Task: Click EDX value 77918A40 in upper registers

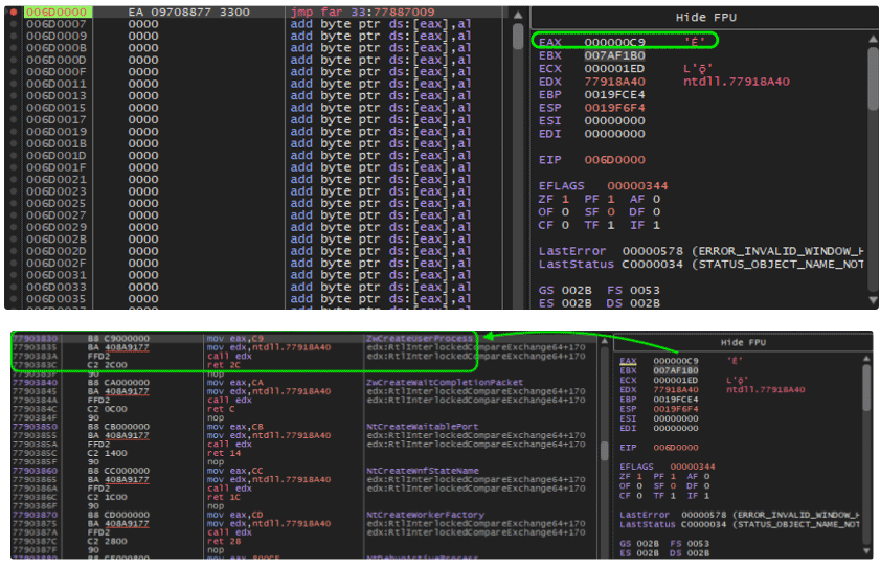Action: (615, 81)
